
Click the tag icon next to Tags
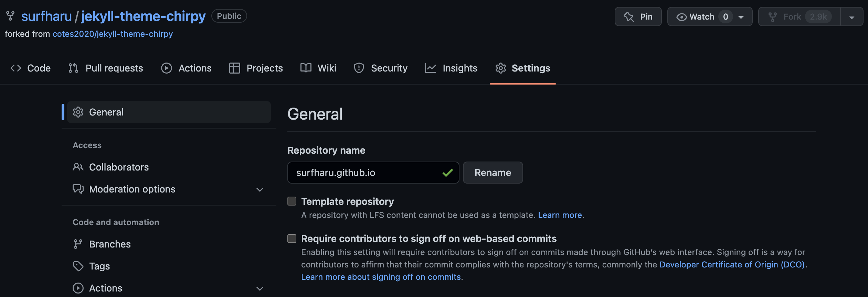point(78,266)
